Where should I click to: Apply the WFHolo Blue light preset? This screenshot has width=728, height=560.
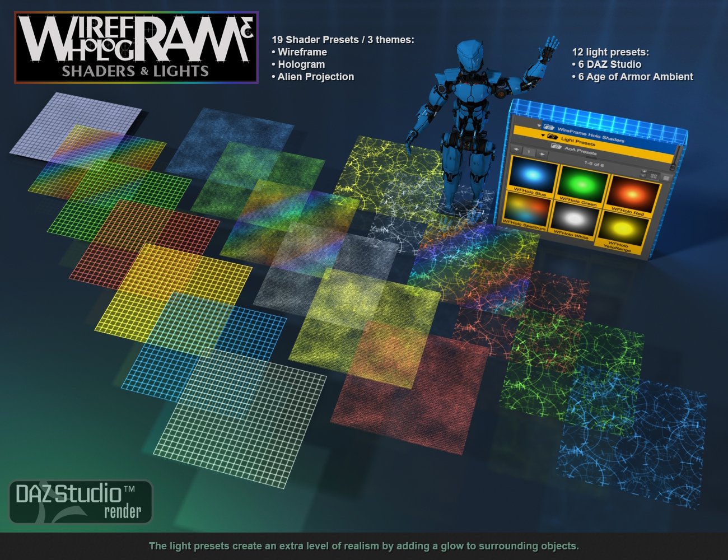[532, 175]
